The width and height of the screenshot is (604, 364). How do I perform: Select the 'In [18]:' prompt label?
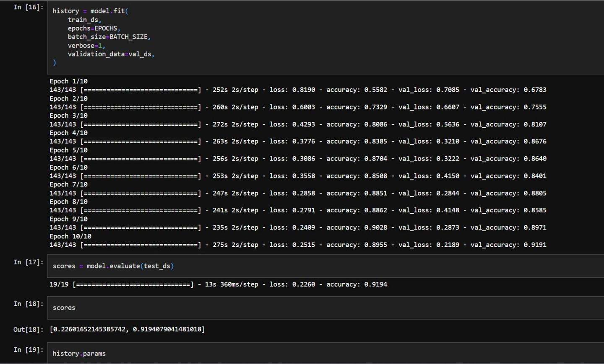(29, 304)
